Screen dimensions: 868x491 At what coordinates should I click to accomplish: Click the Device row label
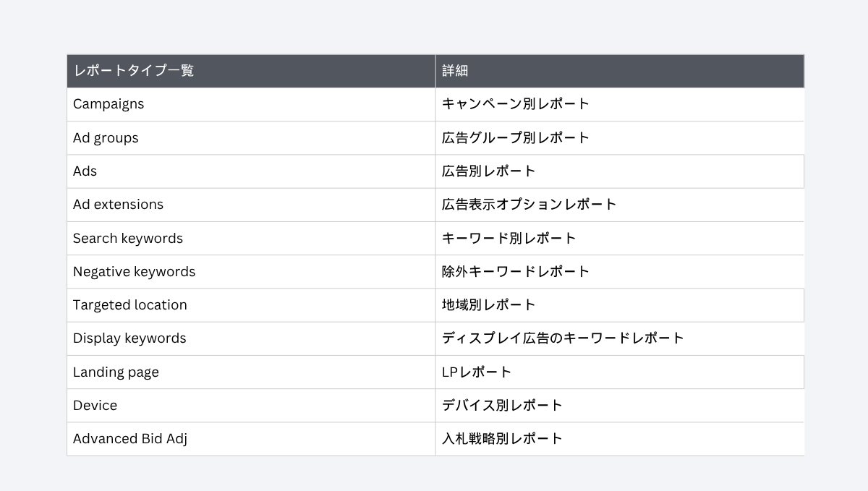click(x=251, y=406)
